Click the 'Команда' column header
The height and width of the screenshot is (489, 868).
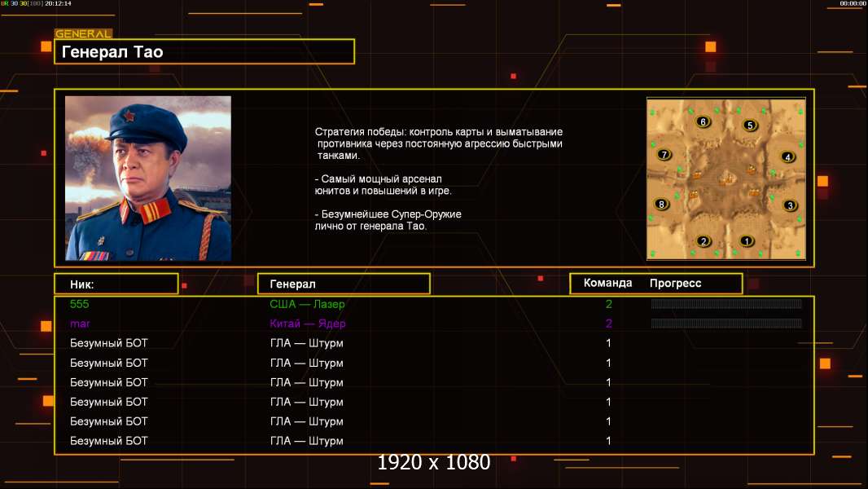[x=607, y=283]
